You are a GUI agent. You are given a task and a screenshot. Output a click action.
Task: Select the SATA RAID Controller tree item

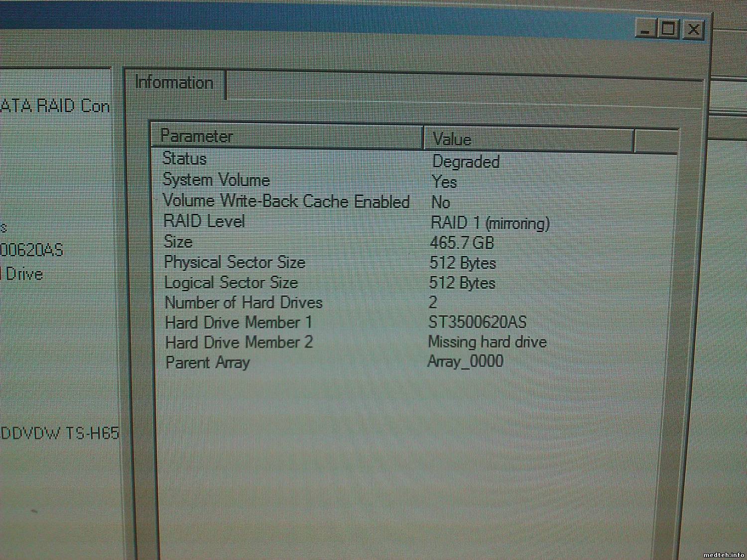pyautogui.click(x=55, y=106)
